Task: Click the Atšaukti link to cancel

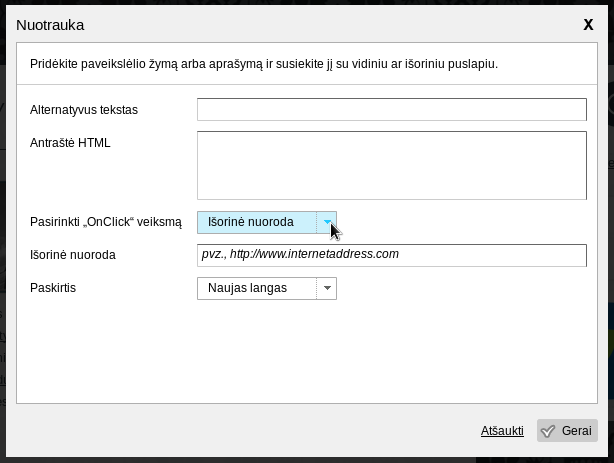Action: point(502,431)
